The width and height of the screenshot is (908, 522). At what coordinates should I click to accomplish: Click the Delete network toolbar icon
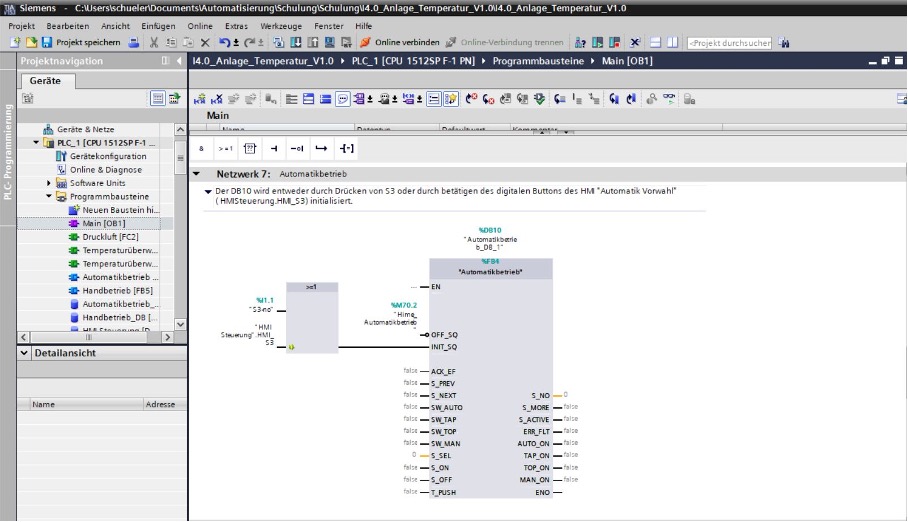217,99
